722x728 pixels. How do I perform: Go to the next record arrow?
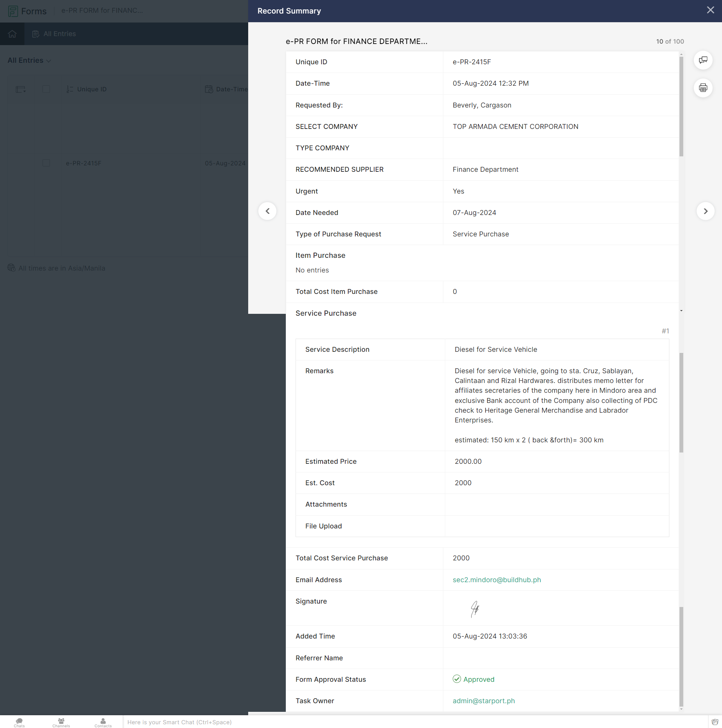pyautogui.click(x=705, y=211)
